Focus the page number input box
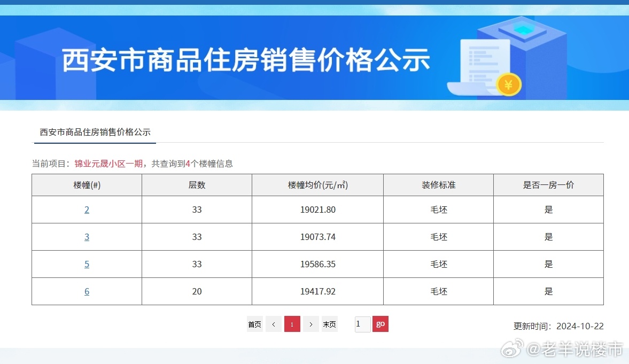 [x=362, y=324]
